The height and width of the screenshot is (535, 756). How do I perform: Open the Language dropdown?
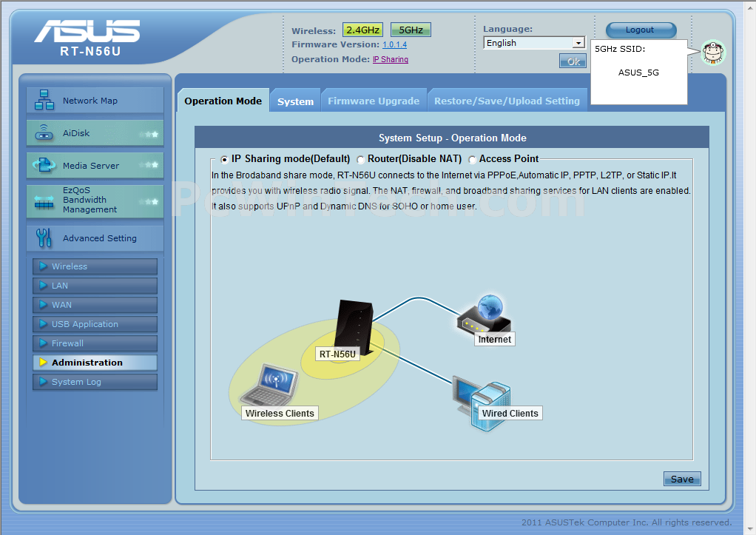click(x=534, y=43)
